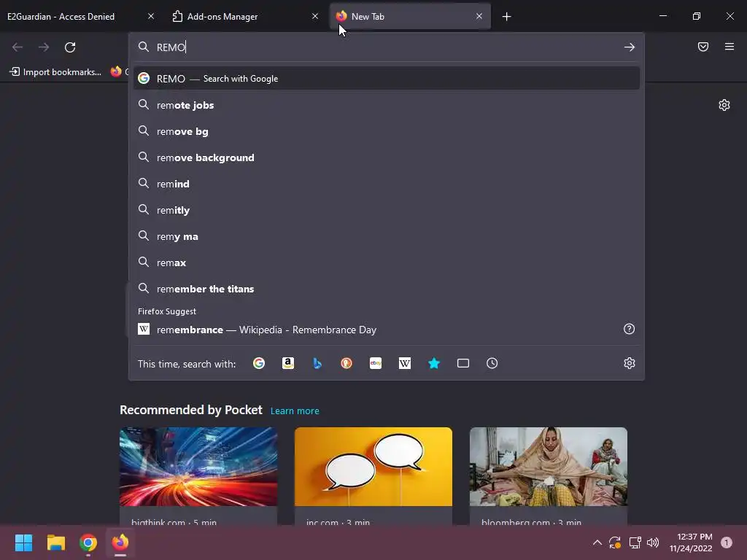The image size is (747, 560).
Task: Choose 'remember the titans' suggestion
Action: point(387,289)
